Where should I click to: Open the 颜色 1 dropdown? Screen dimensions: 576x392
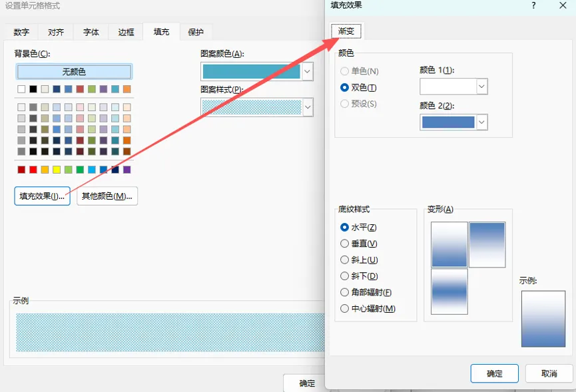tap(481, 87)
